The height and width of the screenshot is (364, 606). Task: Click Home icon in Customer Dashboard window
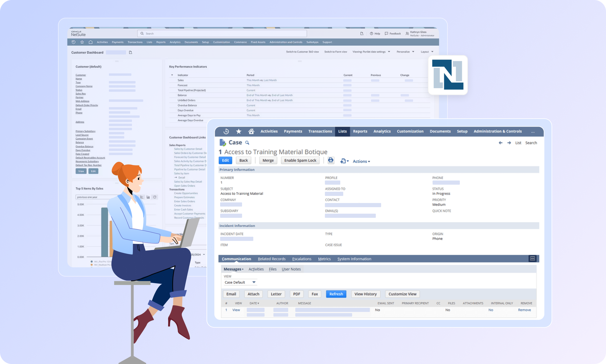click(91, 42)
